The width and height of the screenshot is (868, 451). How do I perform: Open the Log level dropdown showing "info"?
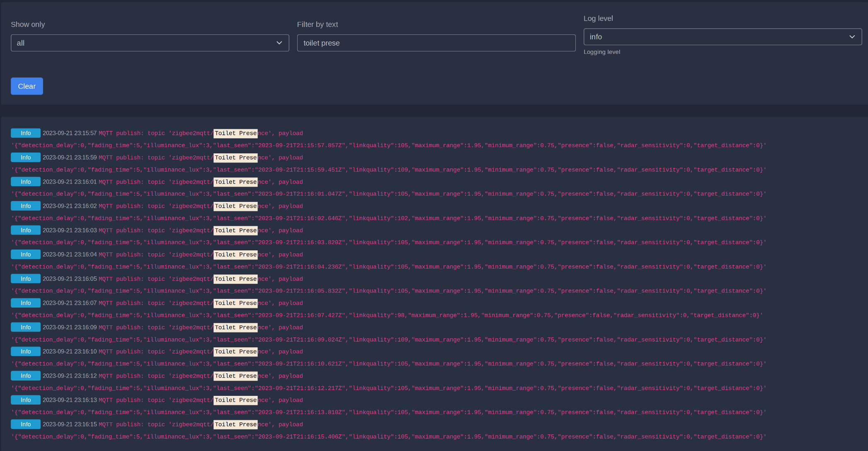pos(723,36)
